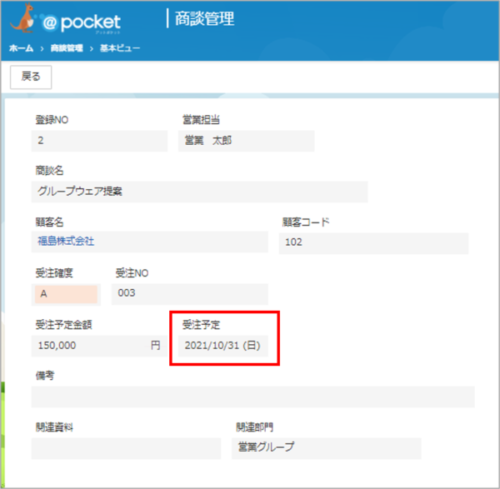Click the 関連部門 field 営業グループ
The height and width of the screenshot is (489, 500).
[x=326, y=448]
